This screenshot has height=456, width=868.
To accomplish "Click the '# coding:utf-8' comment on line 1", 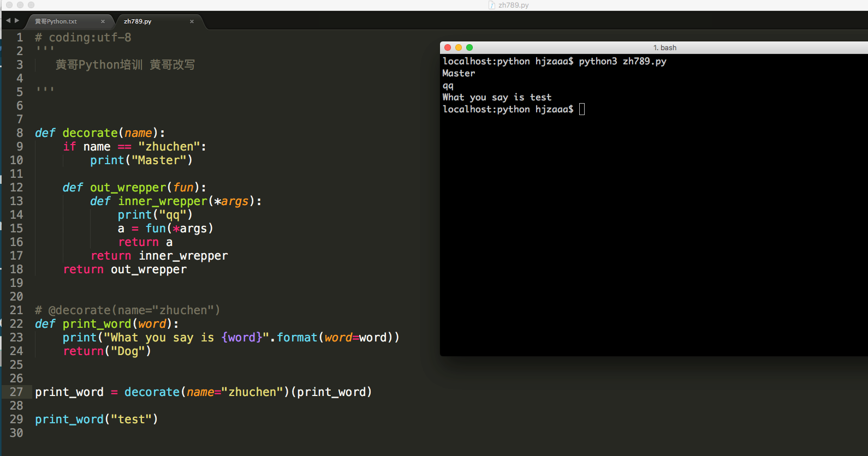I will [x=83, y=38].
